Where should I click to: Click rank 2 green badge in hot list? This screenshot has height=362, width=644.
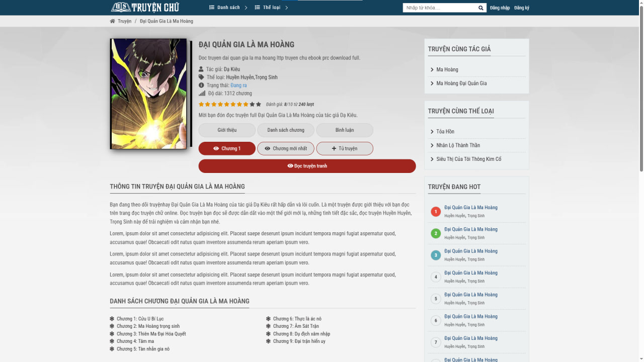[x=436, y=233]
